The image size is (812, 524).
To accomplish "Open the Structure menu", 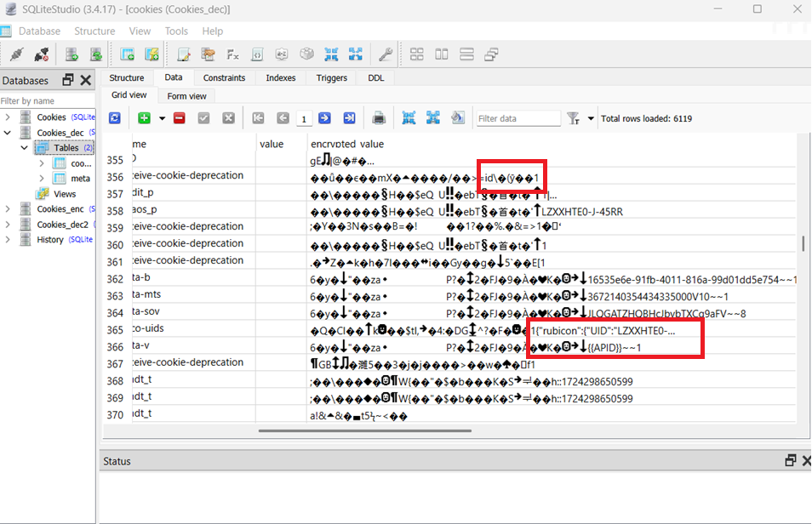I will coord(94,31).
